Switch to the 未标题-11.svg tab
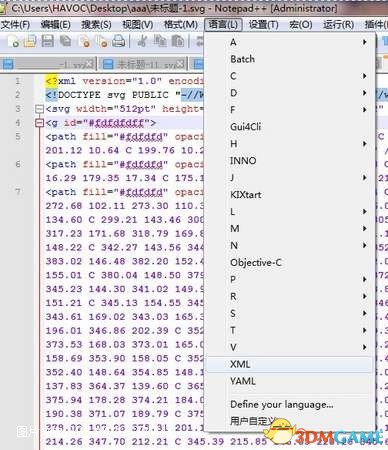 click(143, 64)
